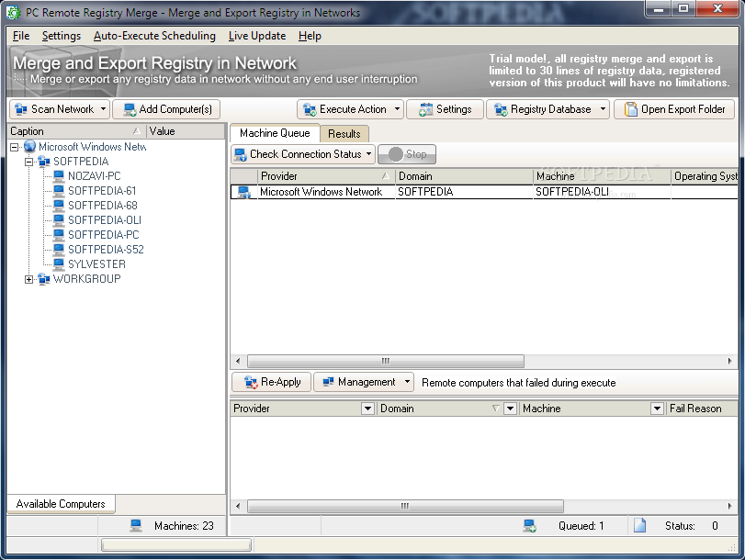The height and width of the screenshot is (560, 745).
Task: Click the Status document icon
Action: (640, 525)
